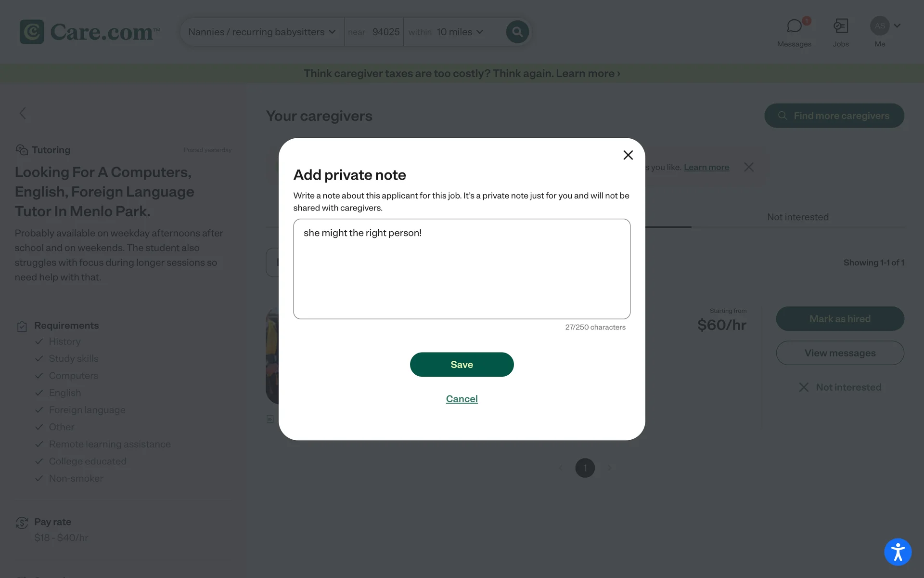Expand Nannies / recurring babysitters dropdown
The width and height of the screenshot is (924, 578).
pos(262,32)
